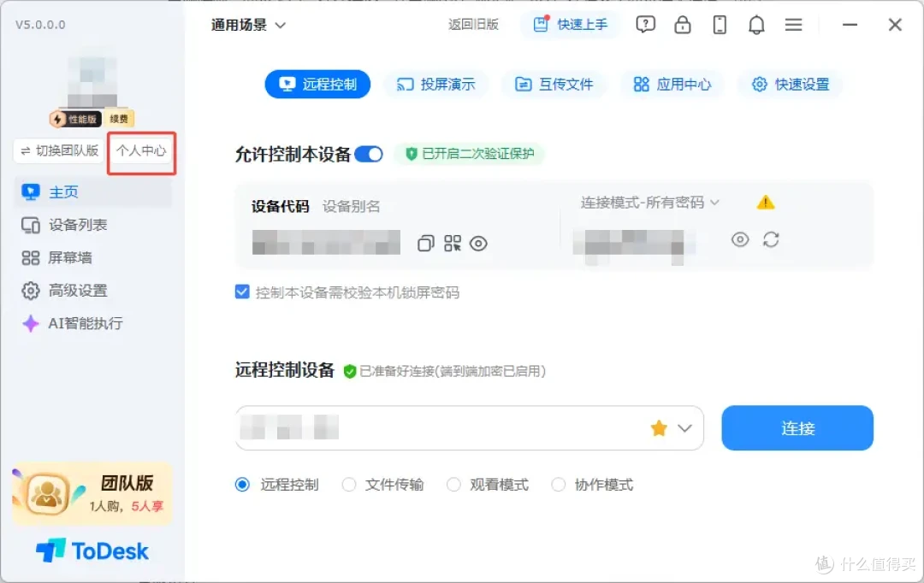Viewport: 924px width, 583px height.
Task: Click the blue 连接 button
Action: coord(797,428)
